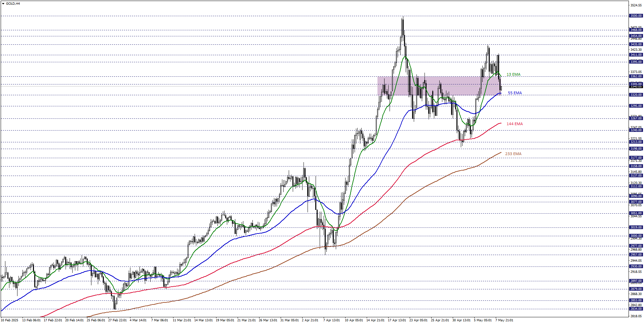Select the 2977.00 price level label
This screenshot has width=644, height=324.
click(x=636, y=246)
